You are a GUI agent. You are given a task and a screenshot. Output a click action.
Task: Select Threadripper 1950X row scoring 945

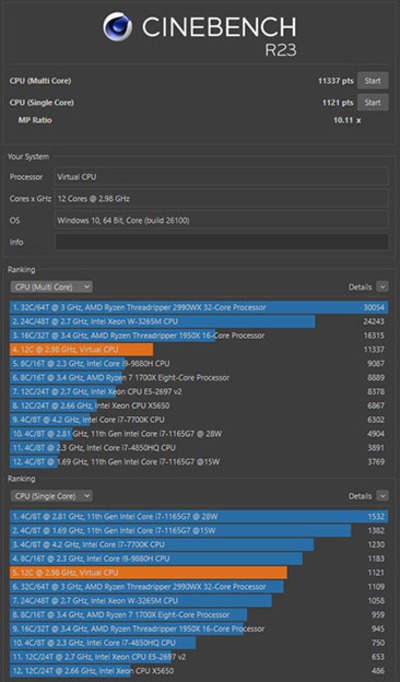pyautogui.click(x=199, y=629)
